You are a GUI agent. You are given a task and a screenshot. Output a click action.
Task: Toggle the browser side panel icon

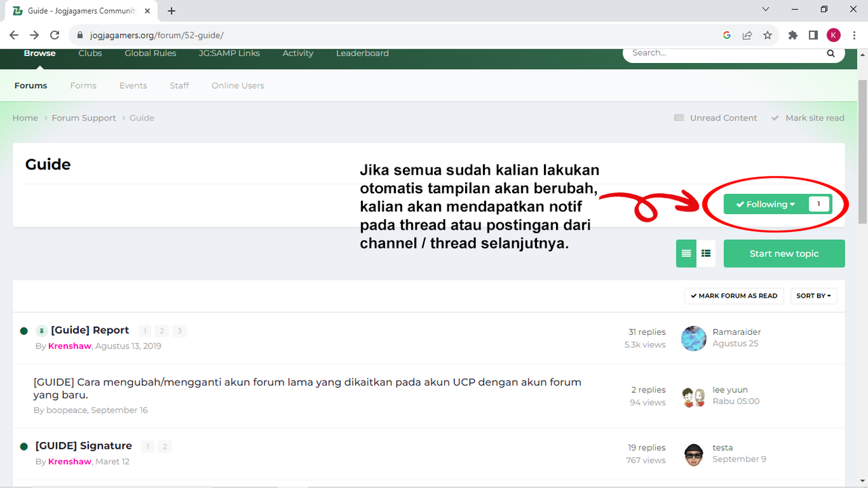coord(813,35)
